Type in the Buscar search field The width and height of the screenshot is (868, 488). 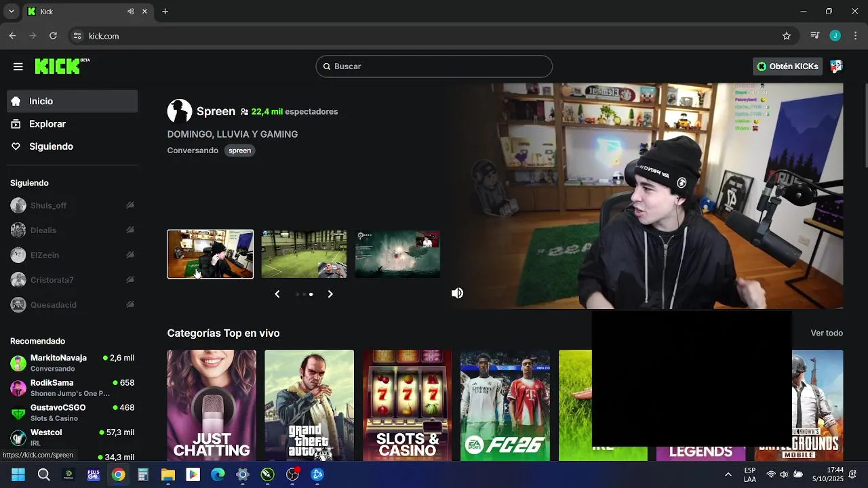(x=434, y=66)
